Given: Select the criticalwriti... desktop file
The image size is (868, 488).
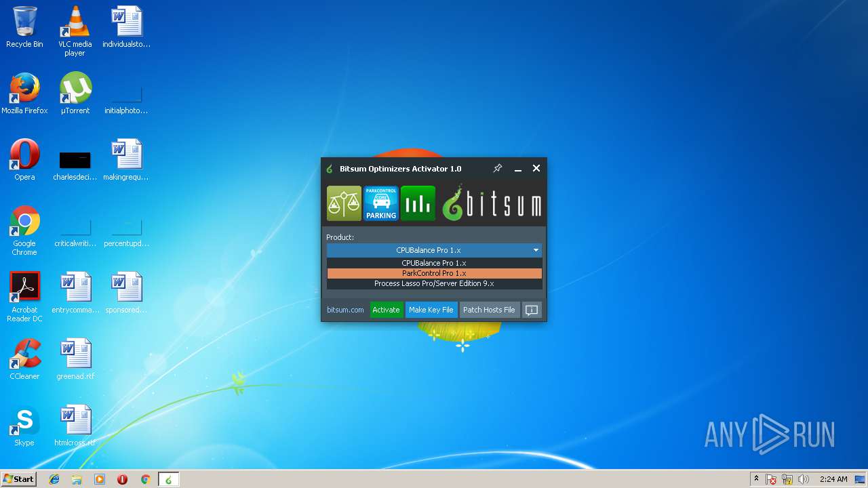Looking at the screenshot, I should pos(75,232).
